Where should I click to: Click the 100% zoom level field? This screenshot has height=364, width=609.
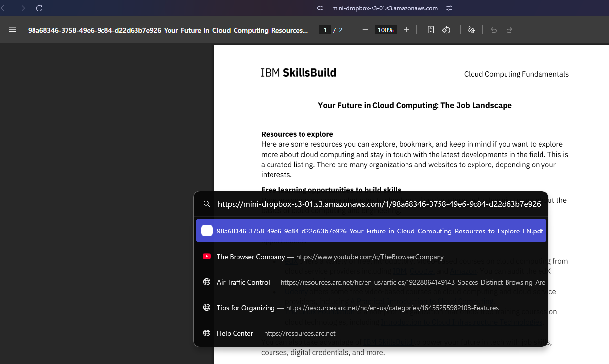pos(385,30)
